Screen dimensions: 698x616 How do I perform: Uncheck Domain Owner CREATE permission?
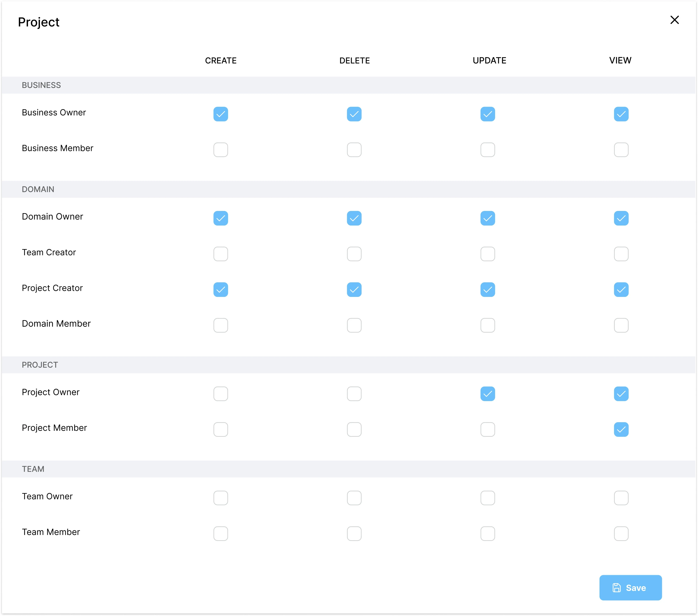click(221, 218)
